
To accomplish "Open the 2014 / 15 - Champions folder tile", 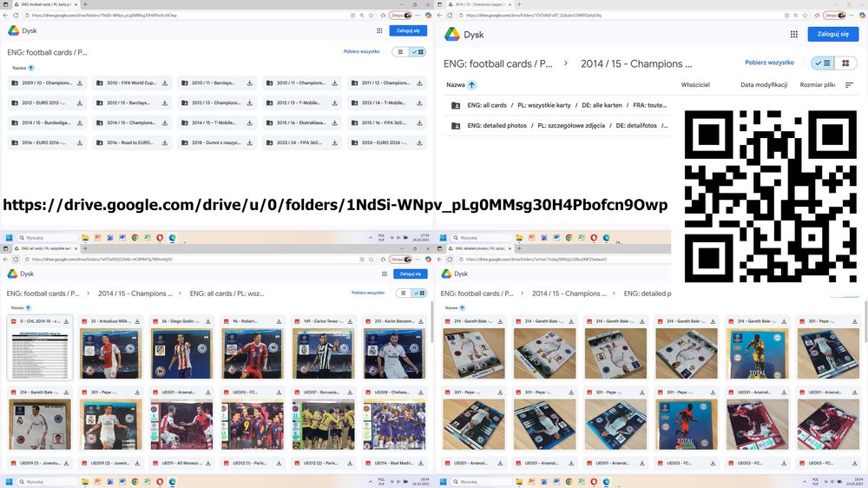I will tap(132, 123).
